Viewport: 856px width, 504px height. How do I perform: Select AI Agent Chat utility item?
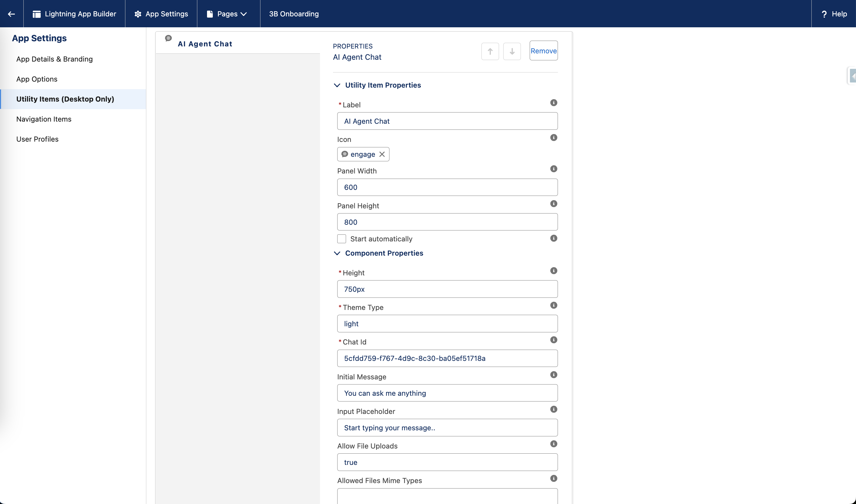coord(205,44)
